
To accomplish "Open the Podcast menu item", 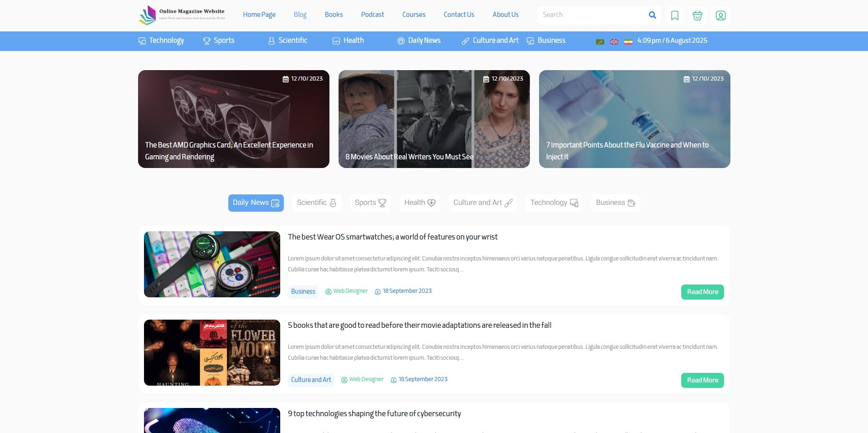I will [372, 15].
